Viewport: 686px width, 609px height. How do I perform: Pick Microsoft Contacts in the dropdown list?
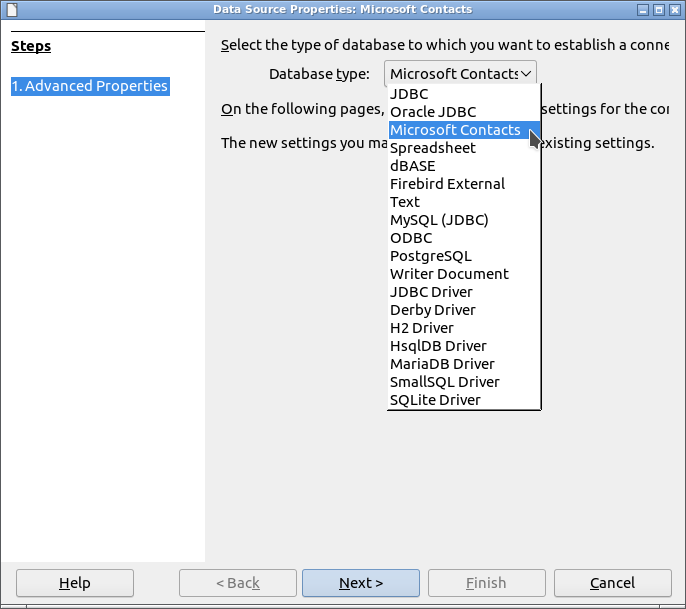pos(465,130)
